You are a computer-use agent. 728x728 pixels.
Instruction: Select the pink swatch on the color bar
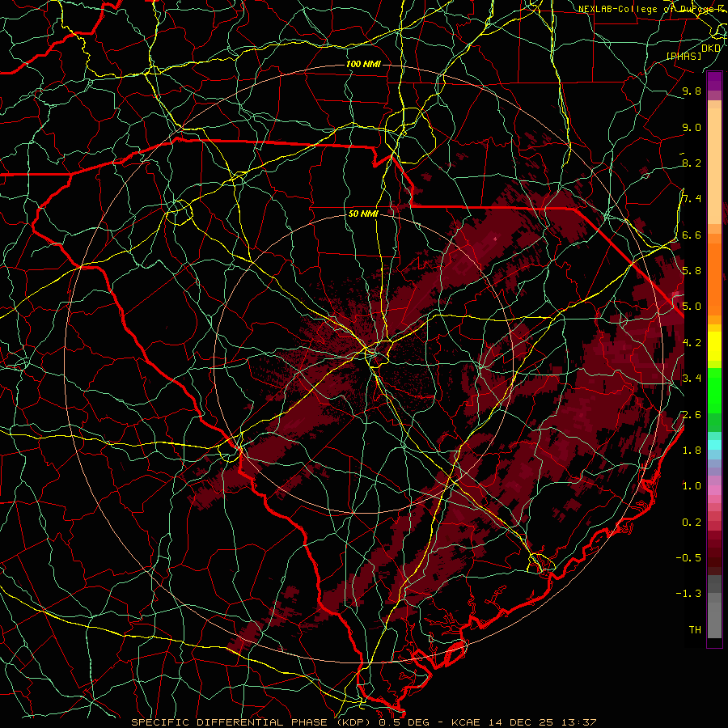[x=714, y=490]
